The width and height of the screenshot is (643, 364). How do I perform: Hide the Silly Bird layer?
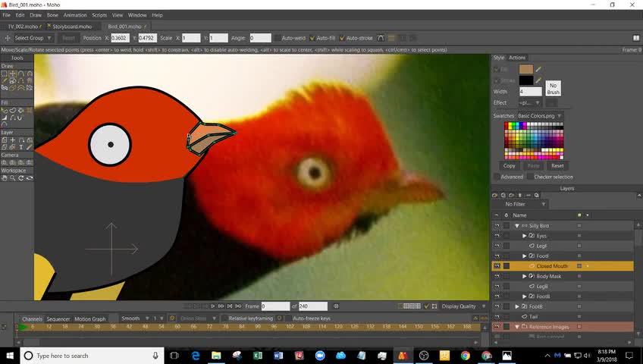(x=497, y=226)
